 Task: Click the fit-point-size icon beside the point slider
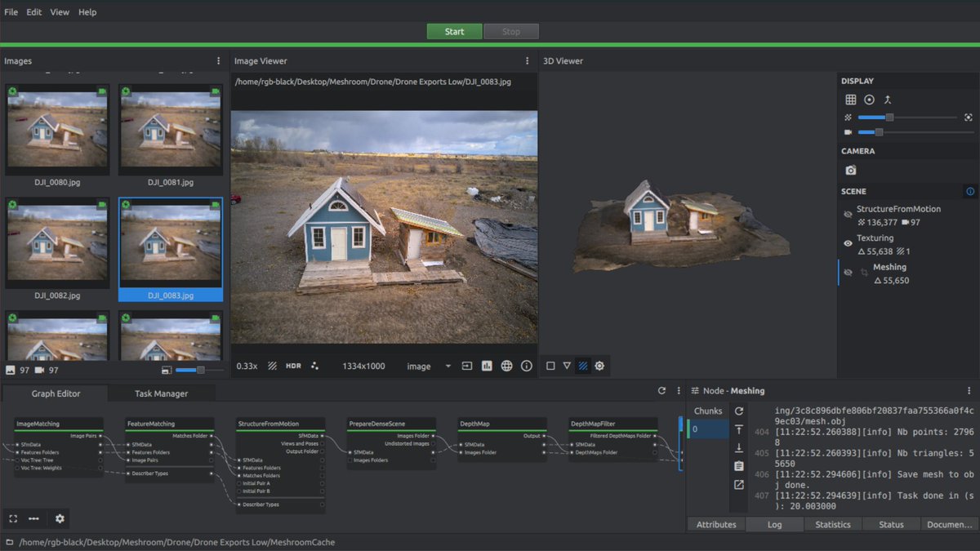point(969,118)
